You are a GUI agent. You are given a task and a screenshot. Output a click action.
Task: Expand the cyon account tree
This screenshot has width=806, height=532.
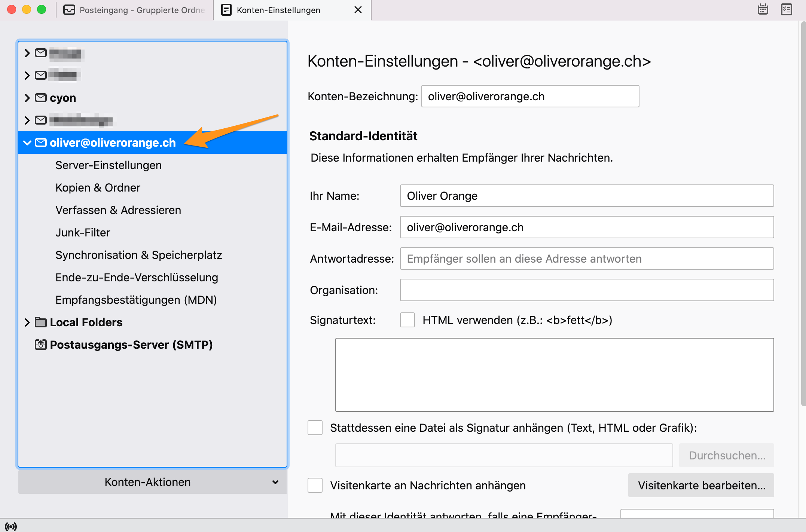(x=27, y=98)
